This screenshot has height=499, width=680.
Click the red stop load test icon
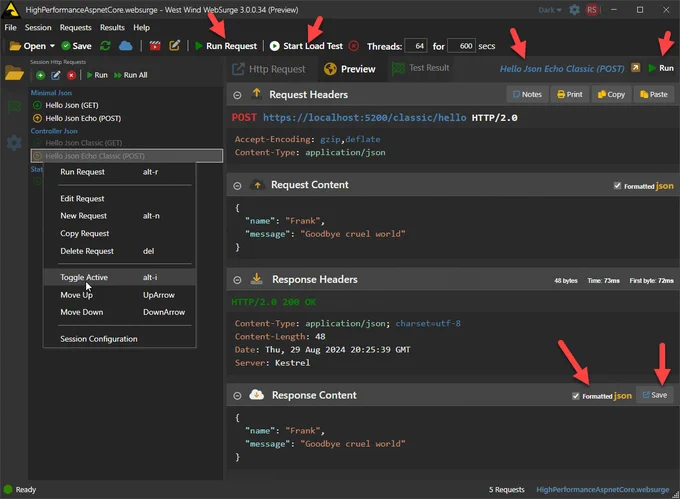point(354,46)
